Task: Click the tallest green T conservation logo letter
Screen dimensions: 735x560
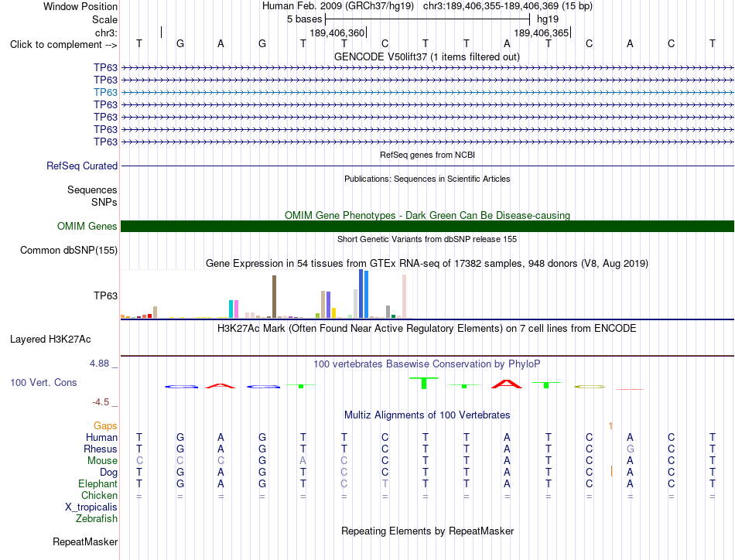Action: [424, 383]
